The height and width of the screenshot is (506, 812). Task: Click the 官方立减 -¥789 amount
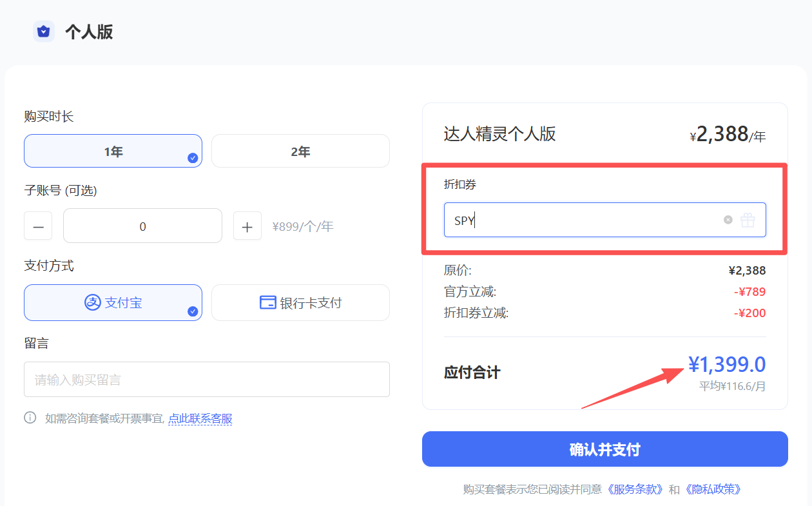(749, 291)
